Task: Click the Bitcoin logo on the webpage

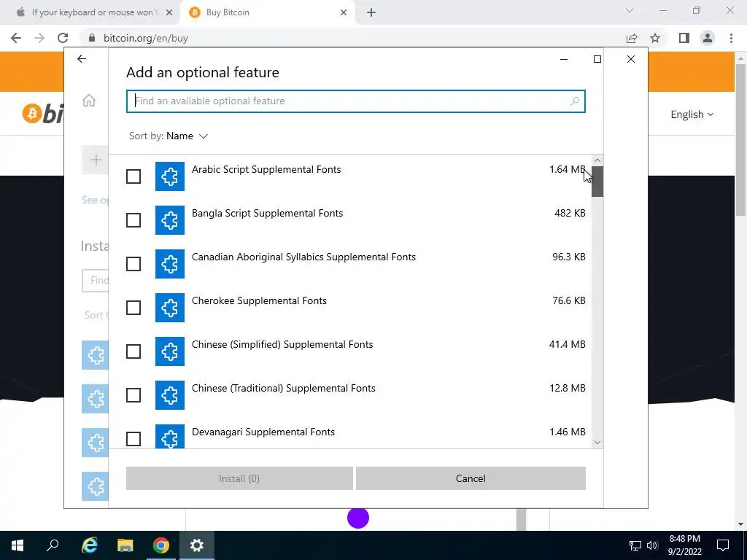Action: pos(43,114)
